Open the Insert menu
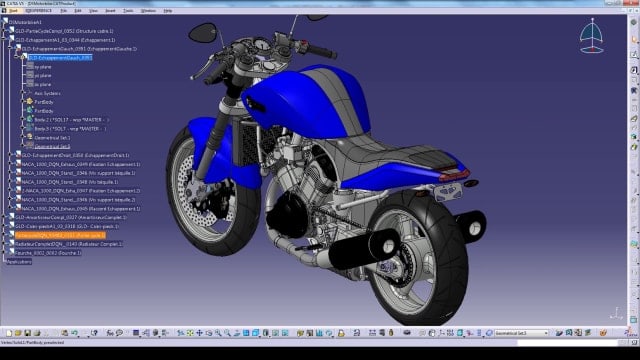640x360 pixels. click(x=111, y=11)
